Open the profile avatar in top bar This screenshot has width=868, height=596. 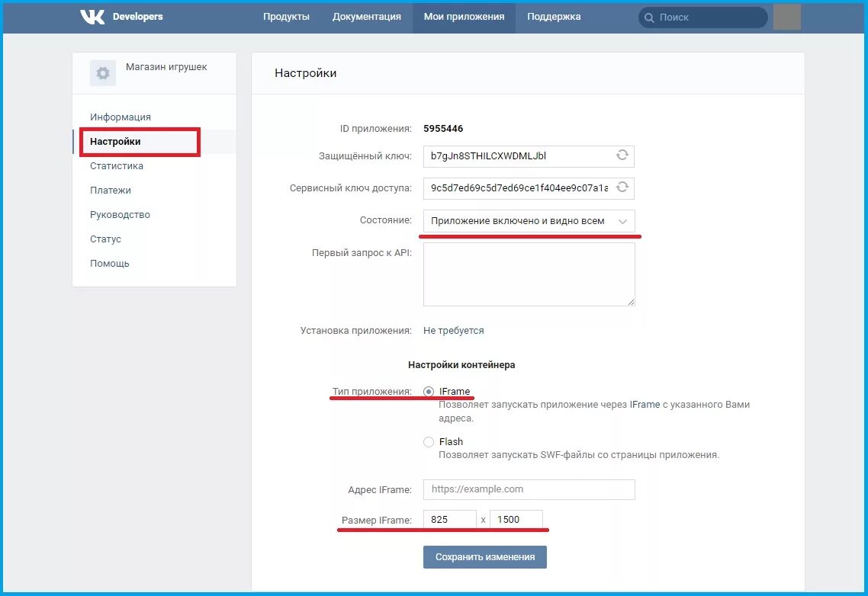(787, 16)
